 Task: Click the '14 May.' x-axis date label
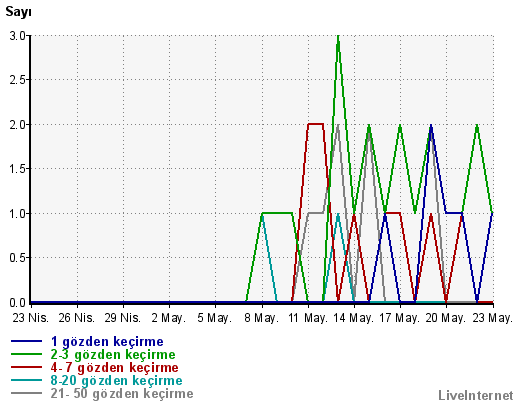354,318
